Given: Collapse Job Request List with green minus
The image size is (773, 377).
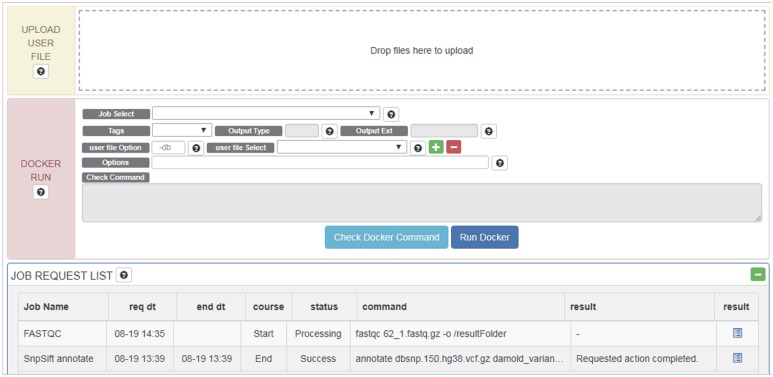Looking at the screenshot, I should point(758,274).
